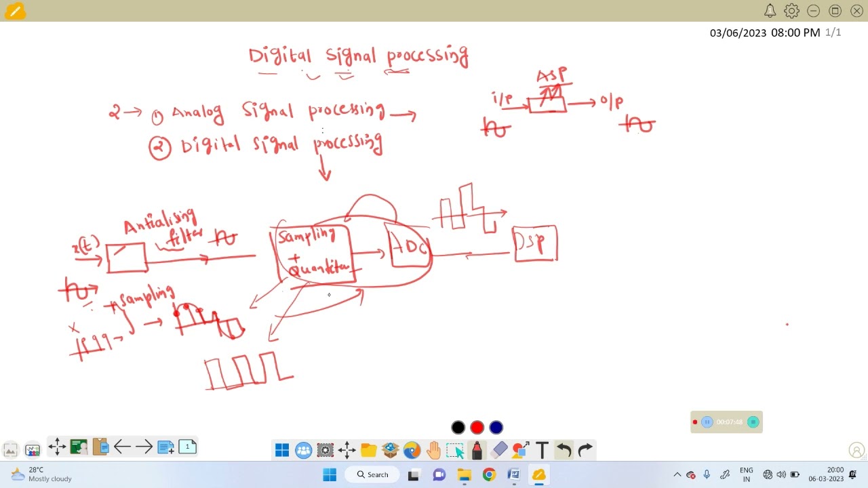Select the marker pen tool

pos(477,450)
